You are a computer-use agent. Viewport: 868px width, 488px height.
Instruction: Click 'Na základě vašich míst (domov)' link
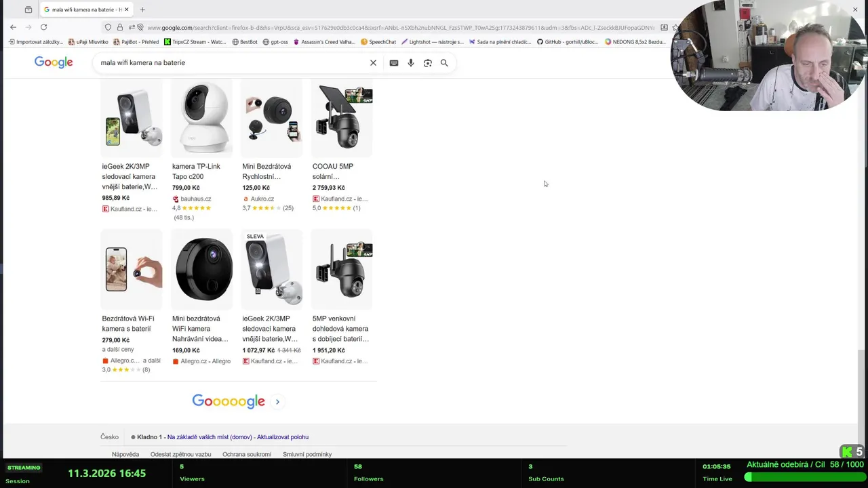coord(210,437)
